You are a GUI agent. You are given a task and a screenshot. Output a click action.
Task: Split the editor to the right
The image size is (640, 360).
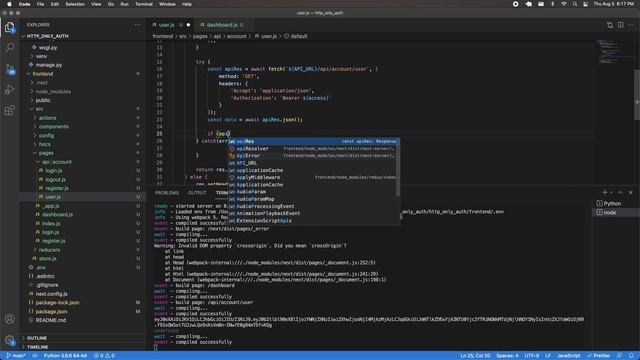(x=620, y=25)
